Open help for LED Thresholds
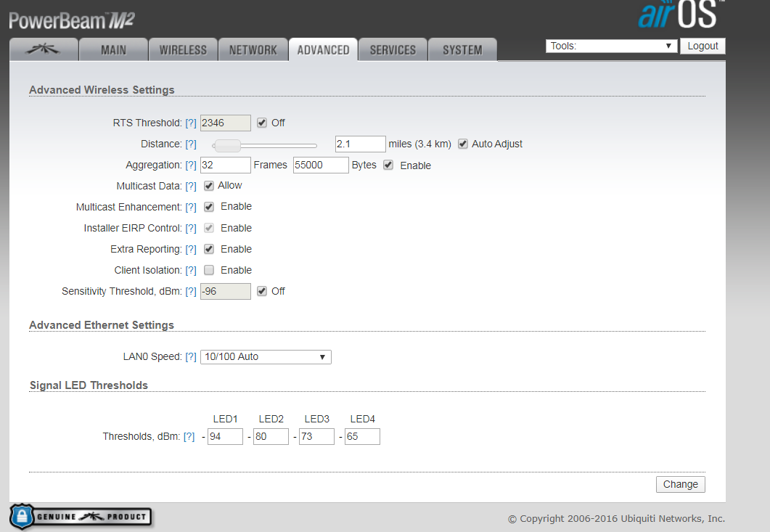 [189, 437]
